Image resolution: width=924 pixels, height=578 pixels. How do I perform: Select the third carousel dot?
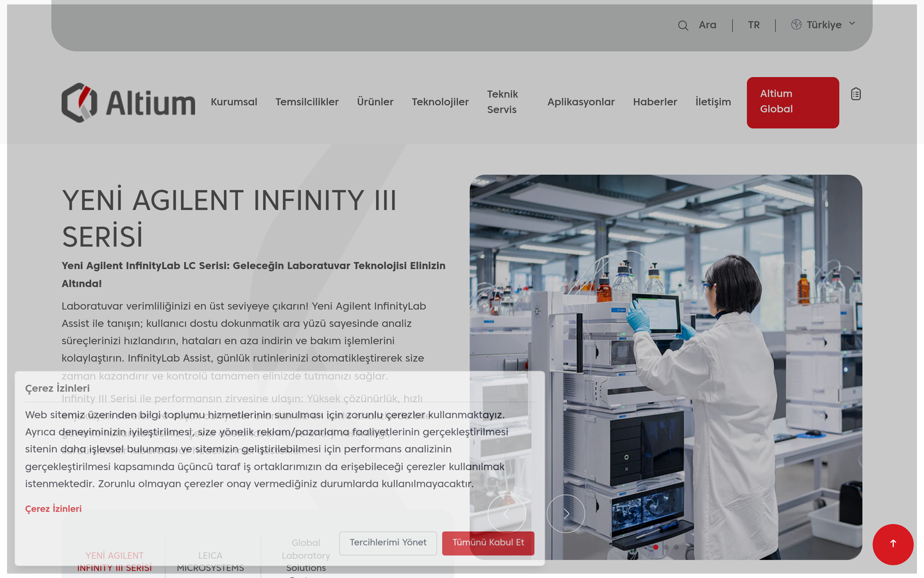tap(676, 547)
